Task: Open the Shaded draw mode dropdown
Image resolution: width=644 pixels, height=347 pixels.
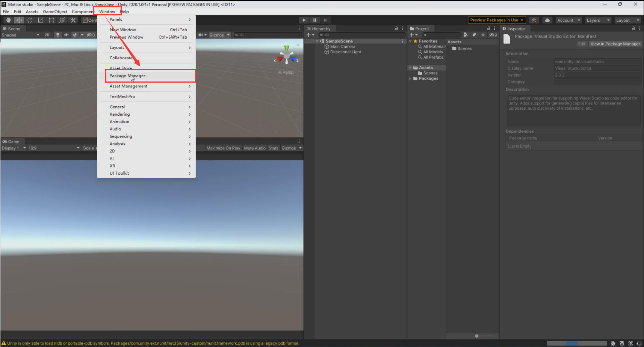Action: click(x=20, y=35)
